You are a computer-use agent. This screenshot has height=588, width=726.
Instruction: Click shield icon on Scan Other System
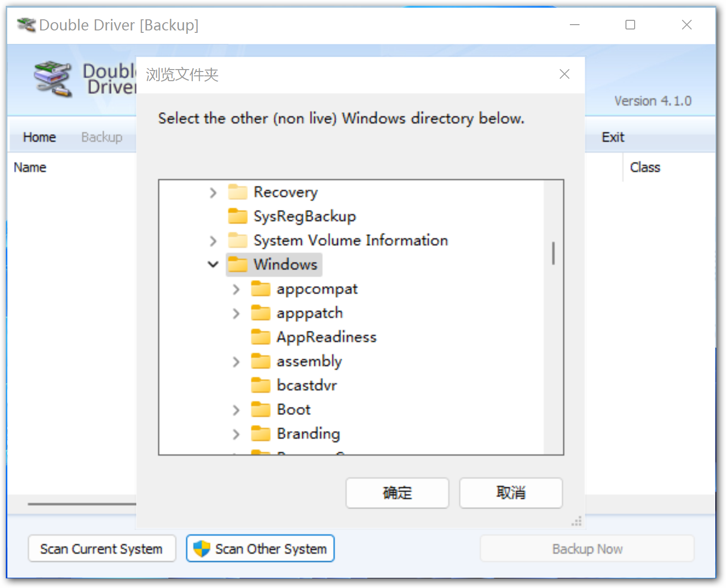[202, 549]
